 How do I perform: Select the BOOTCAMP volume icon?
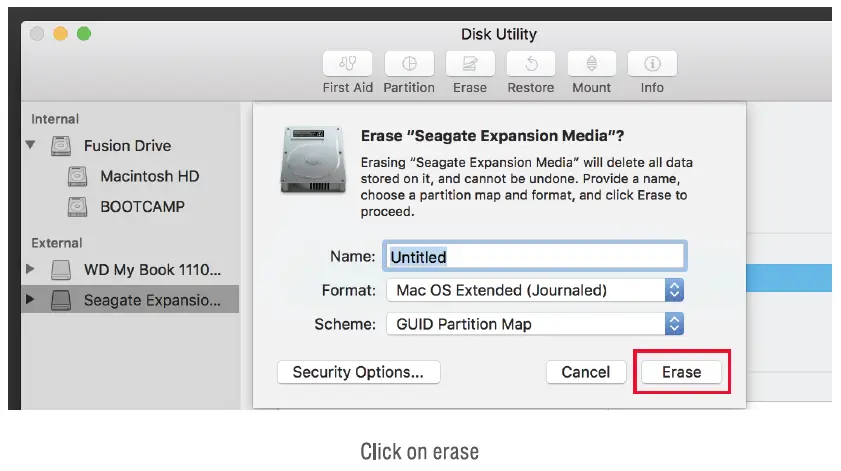tap(78, 207)
